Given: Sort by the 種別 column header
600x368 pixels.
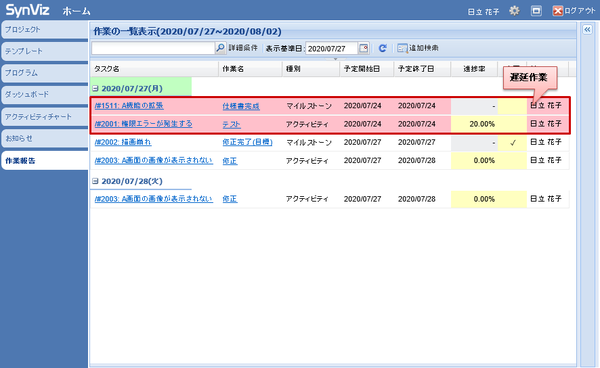Looking at the screenshot, I should point(311,69).
